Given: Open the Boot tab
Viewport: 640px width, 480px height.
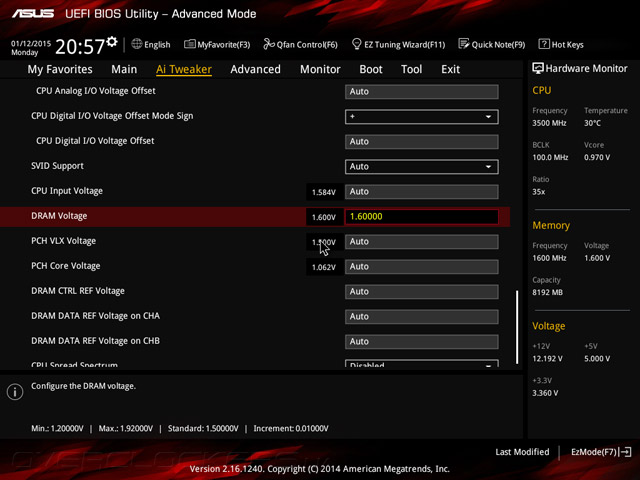Looking at the screenshot, I should coord(371,69).
